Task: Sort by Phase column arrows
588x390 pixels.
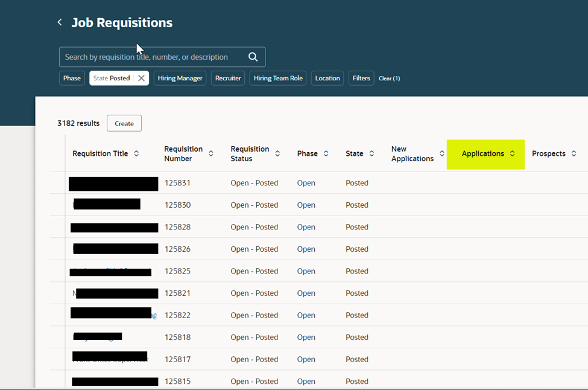Action: click(326, 153)
